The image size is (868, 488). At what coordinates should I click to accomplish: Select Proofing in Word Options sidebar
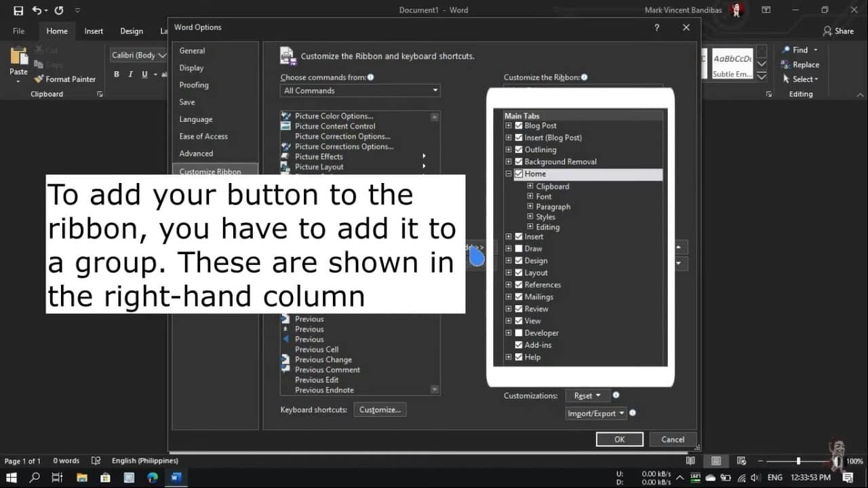(194, 85)
